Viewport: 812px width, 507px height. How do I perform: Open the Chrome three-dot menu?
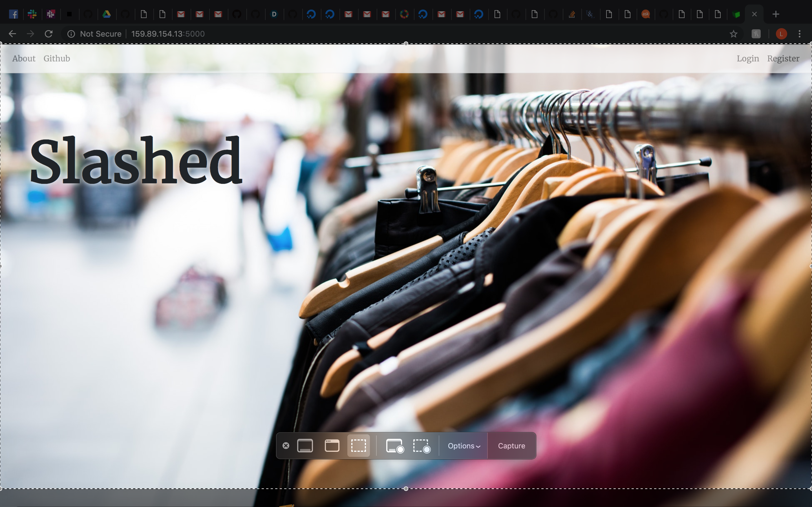pyautogui.click(x=799, y=34)
